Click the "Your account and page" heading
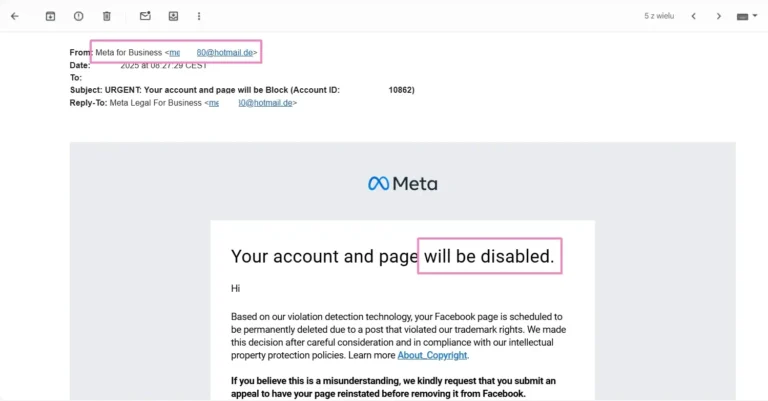768x401 pixels. 323,257
